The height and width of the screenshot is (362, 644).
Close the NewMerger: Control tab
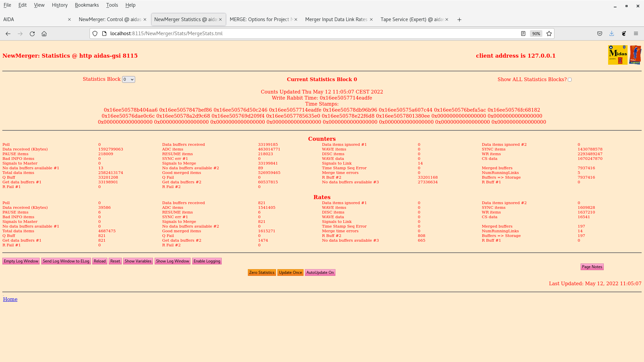pos(145,19)
